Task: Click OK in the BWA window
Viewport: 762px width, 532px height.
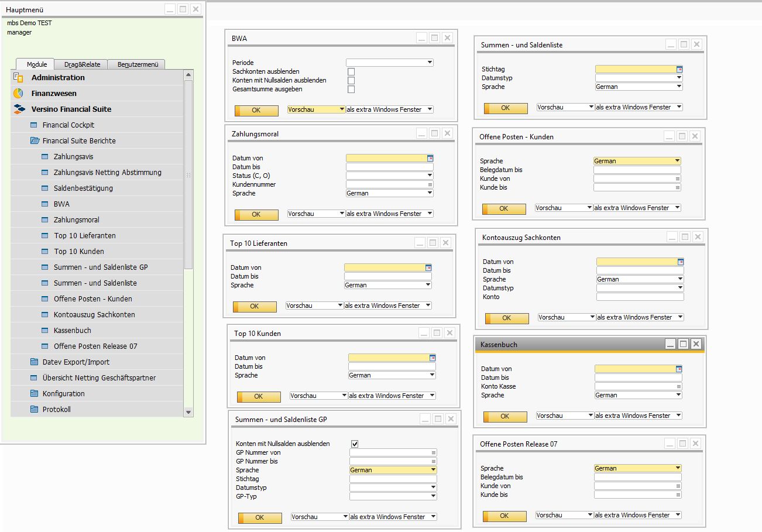Action: (256, 111)
